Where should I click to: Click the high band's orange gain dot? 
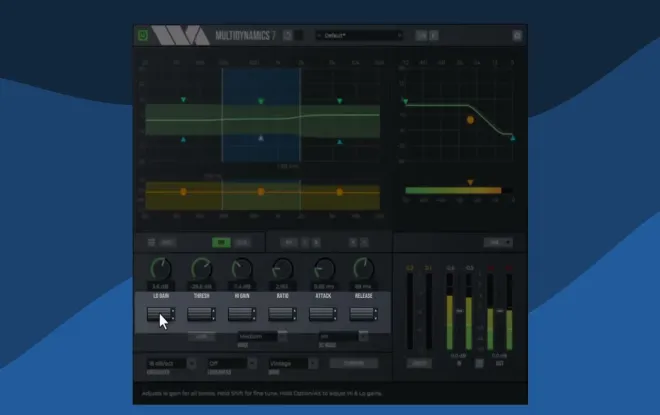[340, 192]
